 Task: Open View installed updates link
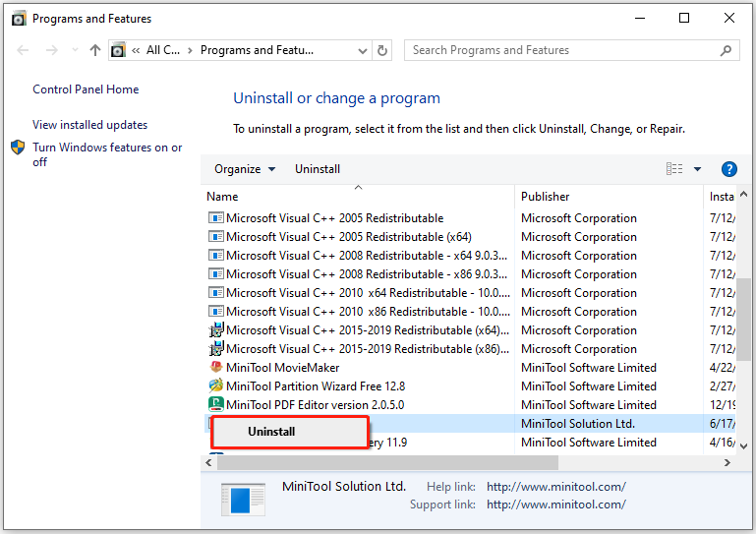click(90, 125)
